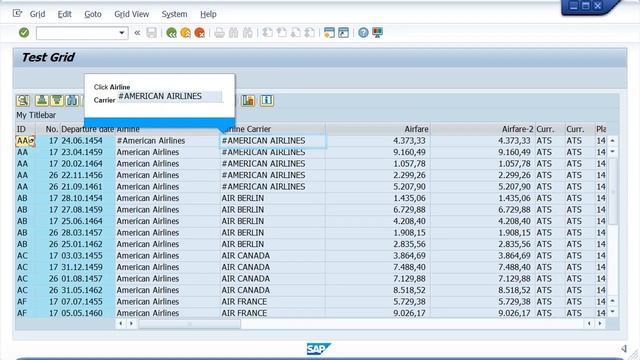Click the right horizontal scroll arrow at grid's right end

pyautogui.click(x=600, y=324)
